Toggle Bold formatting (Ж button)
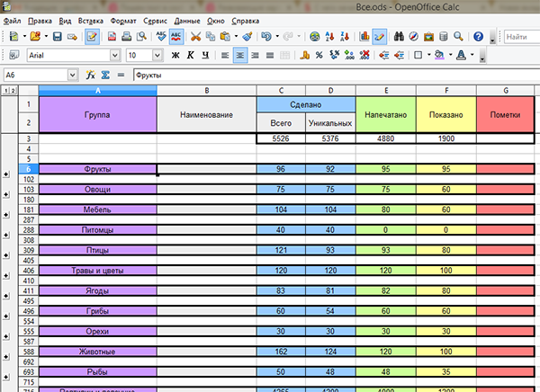 pyautogui.click(x=176, y=56)
